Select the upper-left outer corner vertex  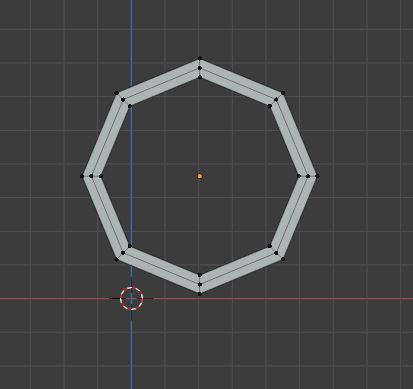click(116, 93)
